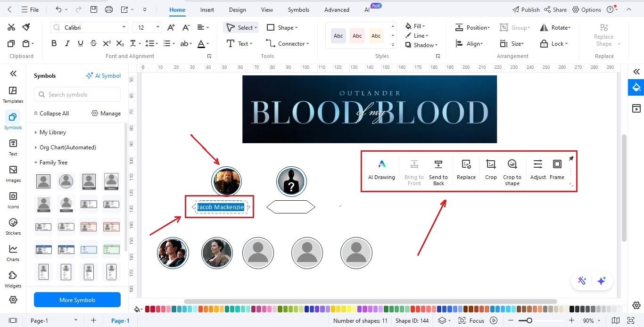Viewport: 644px width, 327px height.
Task: Toggle Focus mode in status bar
Action: [471, 320]
